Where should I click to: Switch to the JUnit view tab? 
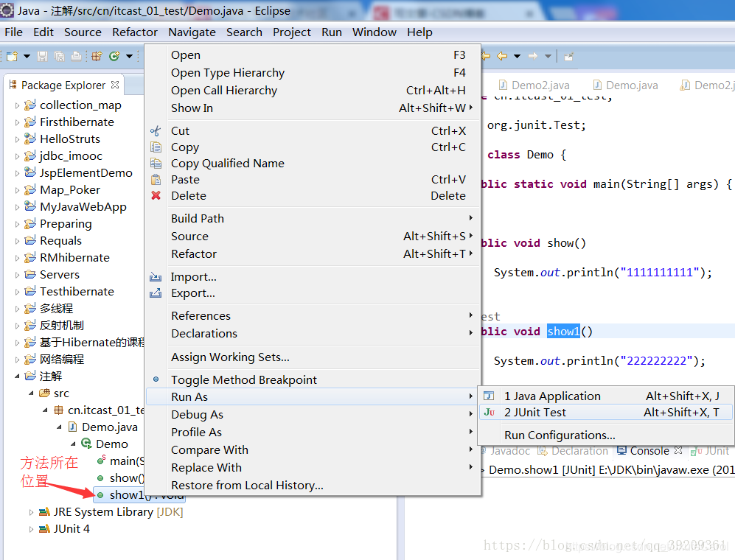[x=710, y=451]
